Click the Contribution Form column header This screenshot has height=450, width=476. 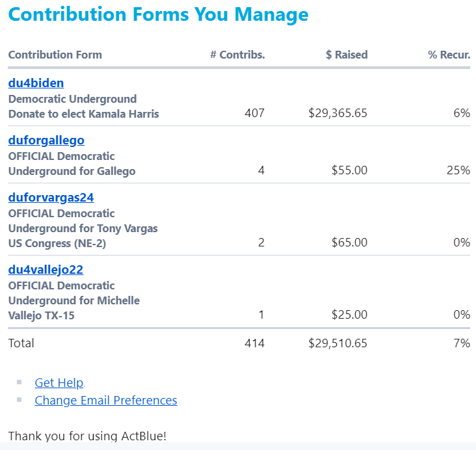tap(55, 55)
